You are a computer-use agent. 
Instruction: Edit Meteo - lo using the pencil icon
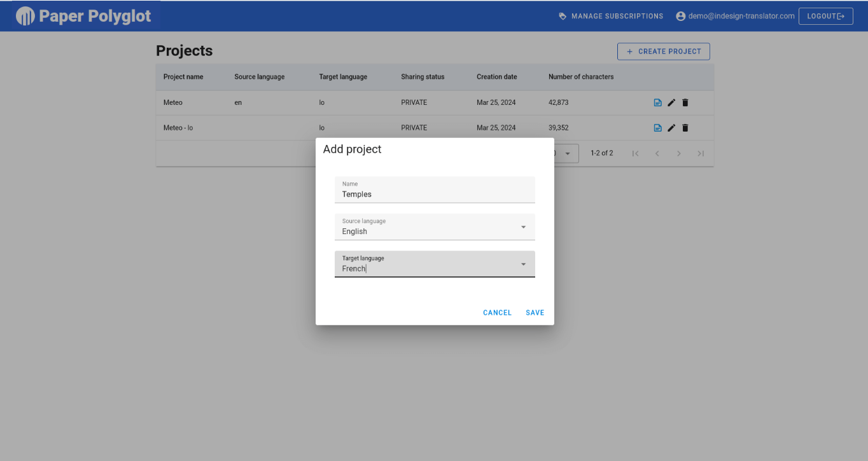671,128
